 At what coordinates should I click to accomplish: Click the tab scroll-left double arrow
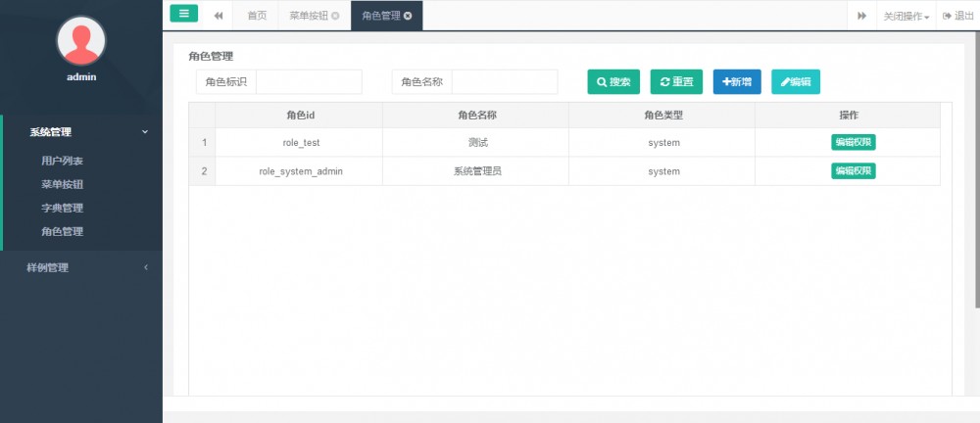(x=219, y=16)
